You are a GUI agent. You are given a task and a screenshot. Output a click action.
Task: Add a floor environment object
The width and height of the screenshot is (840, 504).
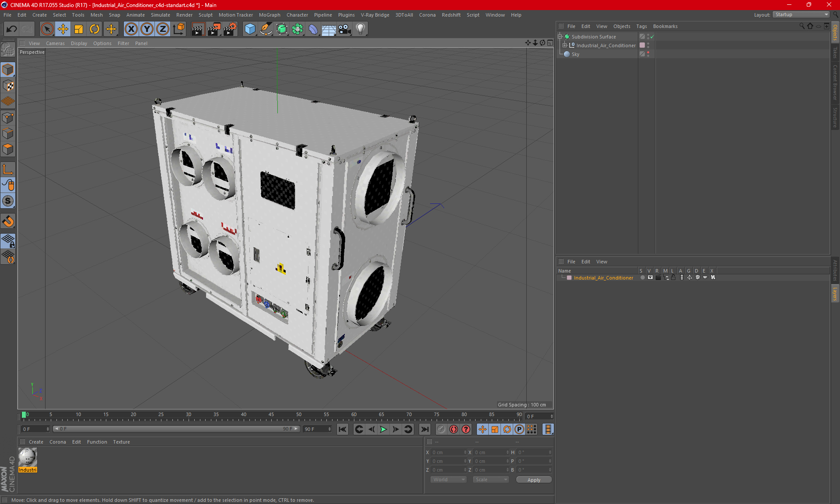pos(329,29)
